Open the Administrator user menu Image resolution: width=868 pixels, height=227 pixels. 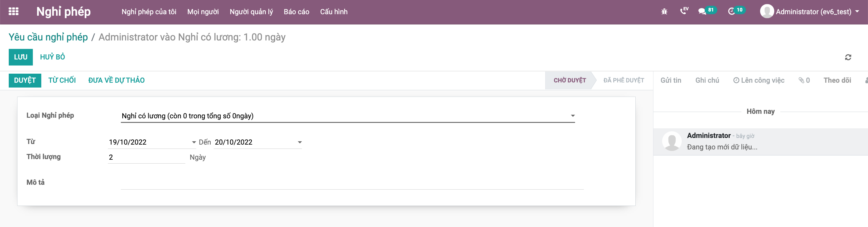click(809, 11)
